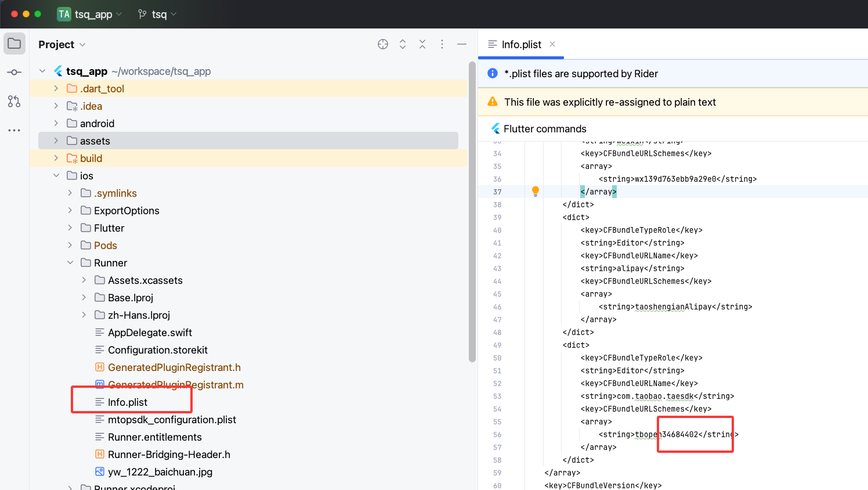Open the Pull Requests sidebar icon

[15, 102]
